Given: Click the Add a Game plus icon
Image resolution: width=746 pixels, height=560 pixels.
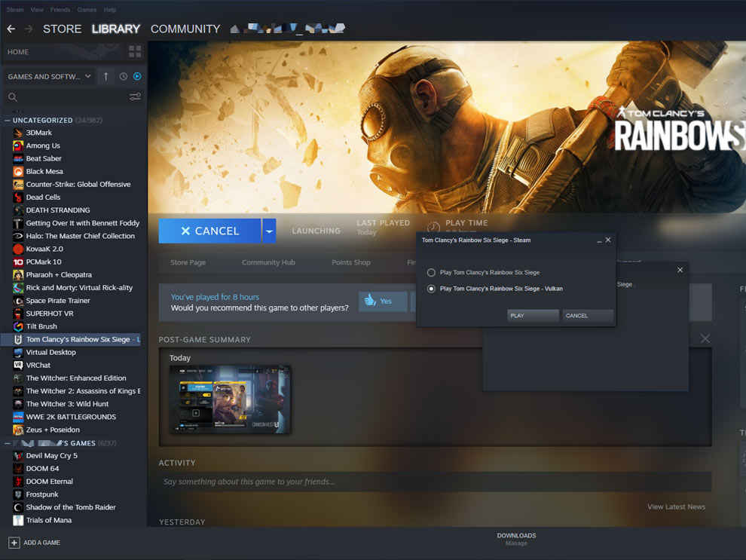Looking at the screenshot, I should [x=14, y=543].
